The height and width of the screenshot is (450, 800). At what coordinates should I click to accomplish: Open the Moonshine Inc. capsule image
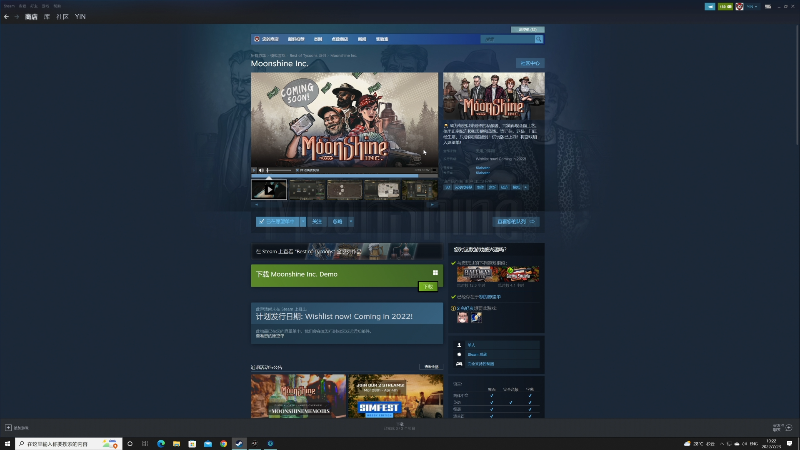[x=494, y=96]
